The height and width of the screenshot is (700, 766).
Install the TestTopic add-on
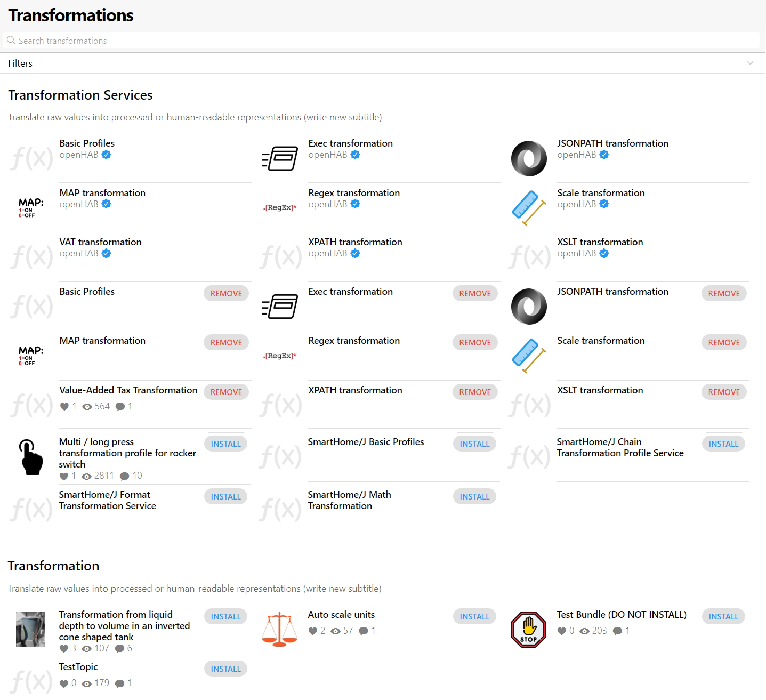pyautogui.click(x=225, y=669)
